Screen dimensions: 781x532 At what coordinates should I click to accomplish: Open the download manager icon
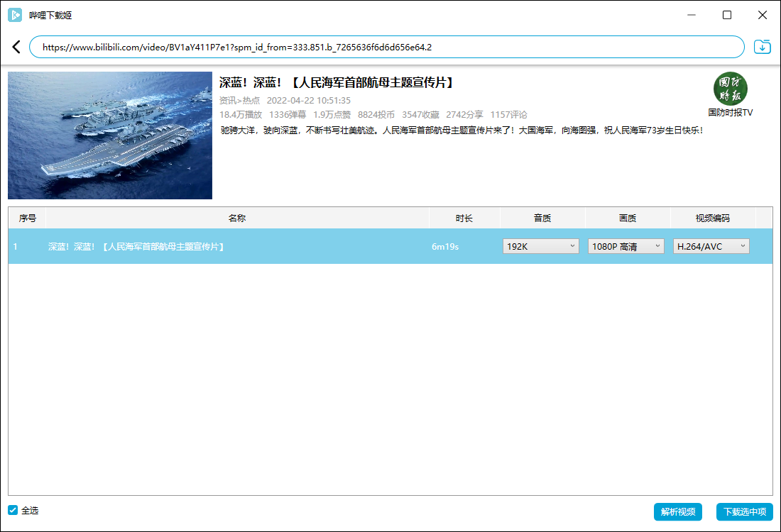pyautogui.click(x=762, y=47)
